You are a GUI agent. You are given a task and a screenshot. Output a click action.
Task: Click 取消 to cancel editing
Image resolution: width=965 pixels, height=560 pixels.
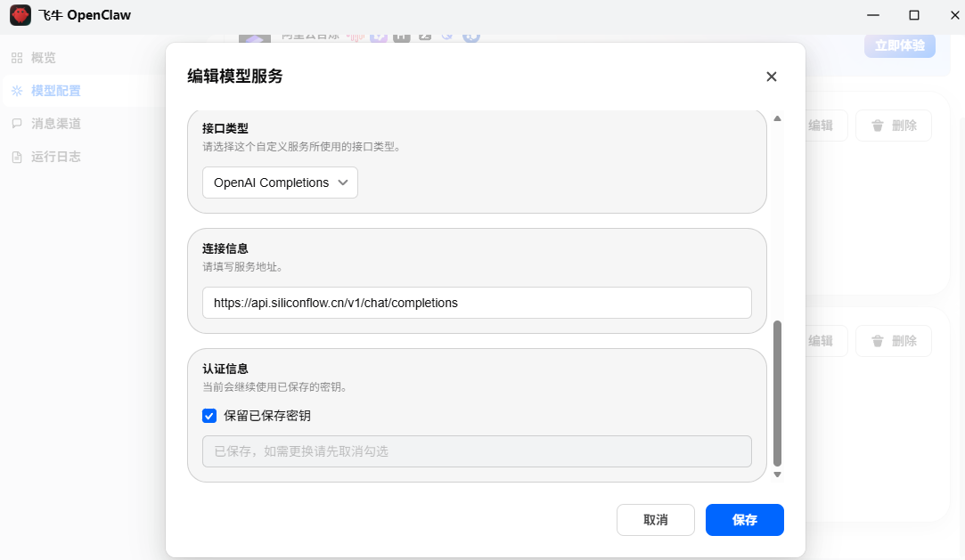(x=656, y=520)
